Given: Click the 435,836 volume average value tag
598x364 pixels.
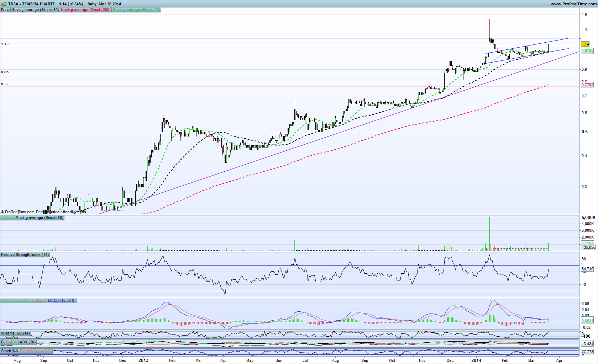Looking at the screenshot, I should point(588,247).
